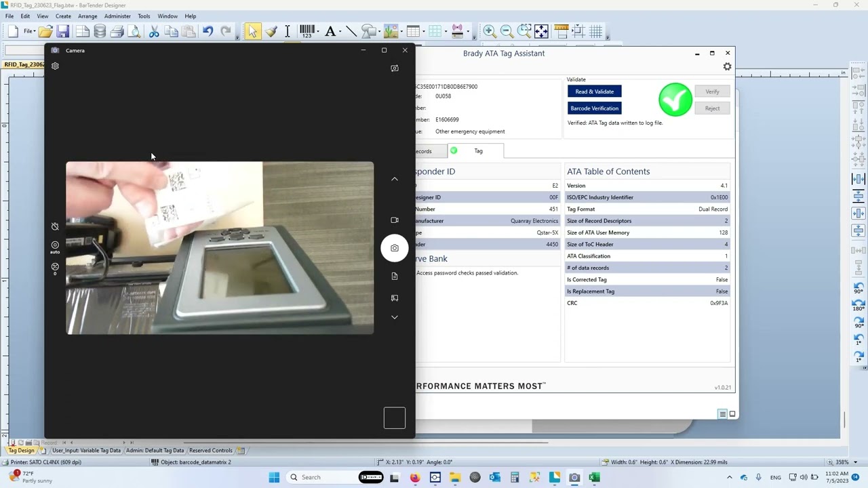Open the Arrange menu

87,16
